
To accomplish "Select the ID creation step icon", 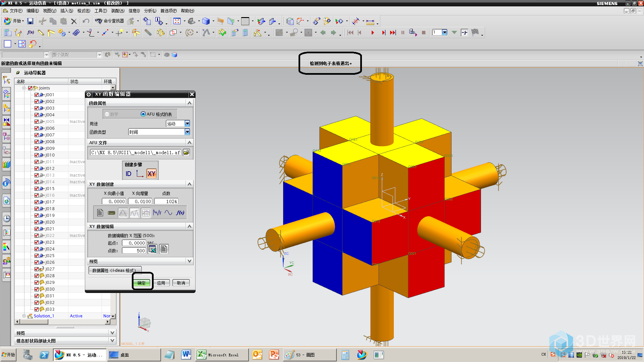I will pos(128,174).
